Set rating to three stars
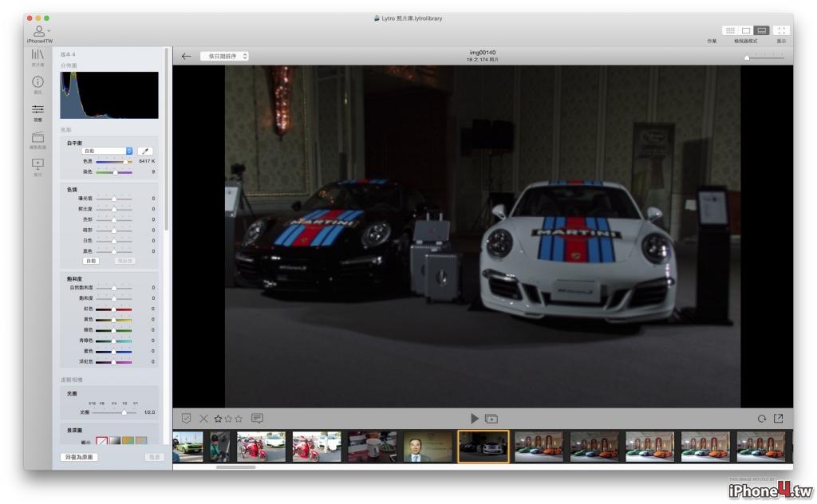Image resolution: width=817 pixels, height=504 pixels. (x=238, y=418)
